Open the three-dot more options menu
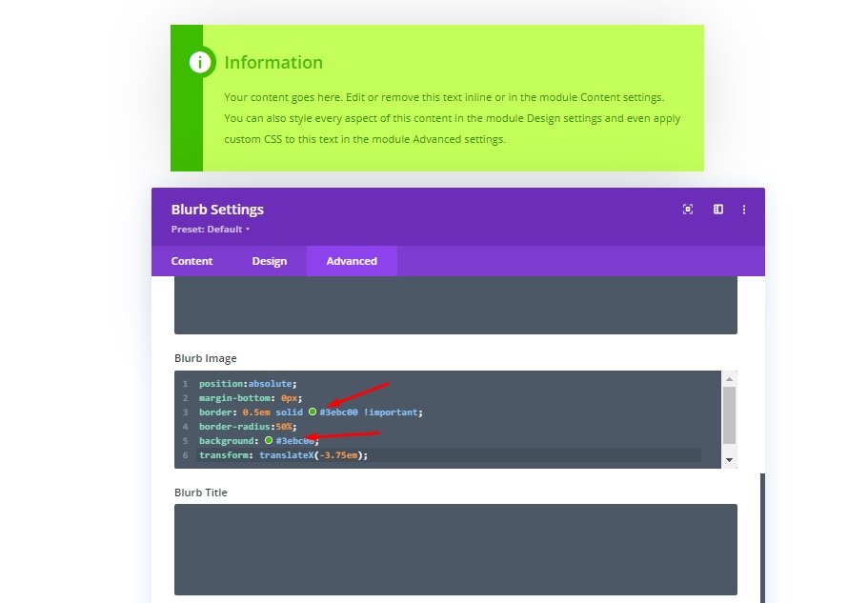 744,210
